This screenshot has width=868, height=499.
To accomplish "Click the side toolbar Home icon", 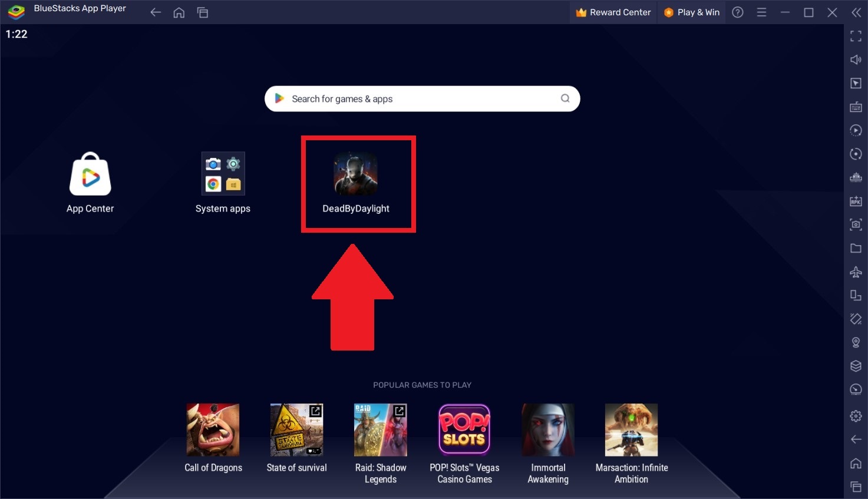I will [x=856, y=463].
